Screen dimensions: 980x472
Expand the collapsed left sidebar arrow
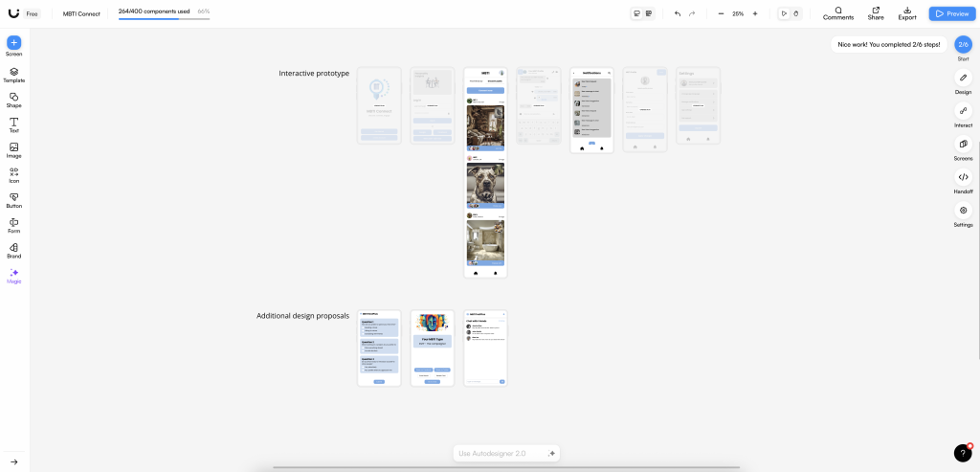pyautogui.click(x=13, y=461)
